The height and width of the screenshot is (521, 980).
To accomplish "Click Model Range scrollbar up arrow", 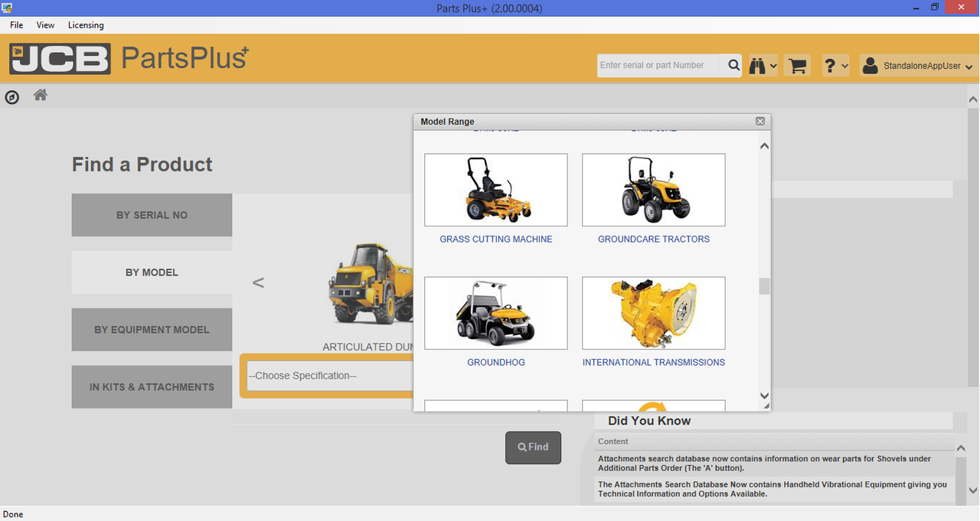I will [x=764, y=145].
